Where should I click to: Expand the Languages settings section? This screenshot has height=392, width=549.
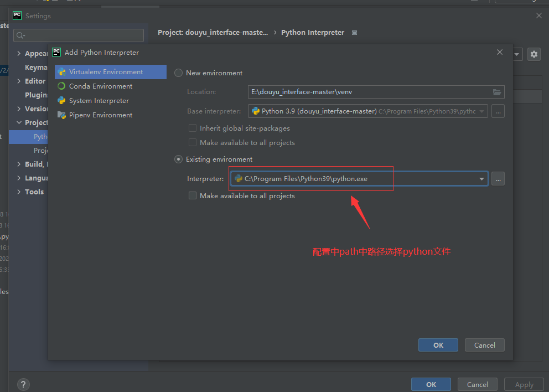pos(19,178)
